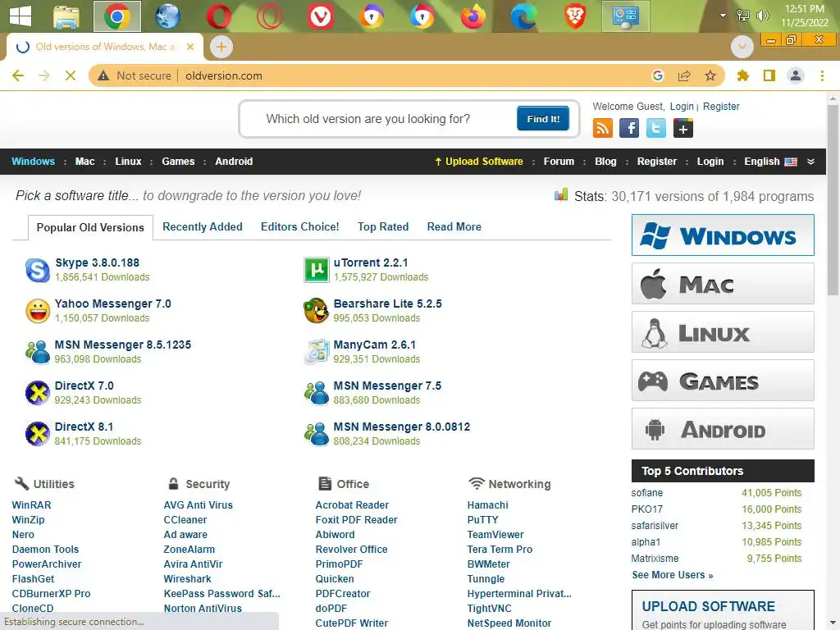This screenshot has height=630, width=840.
Task: Open the Twitter icon
Action: point(655,129)
